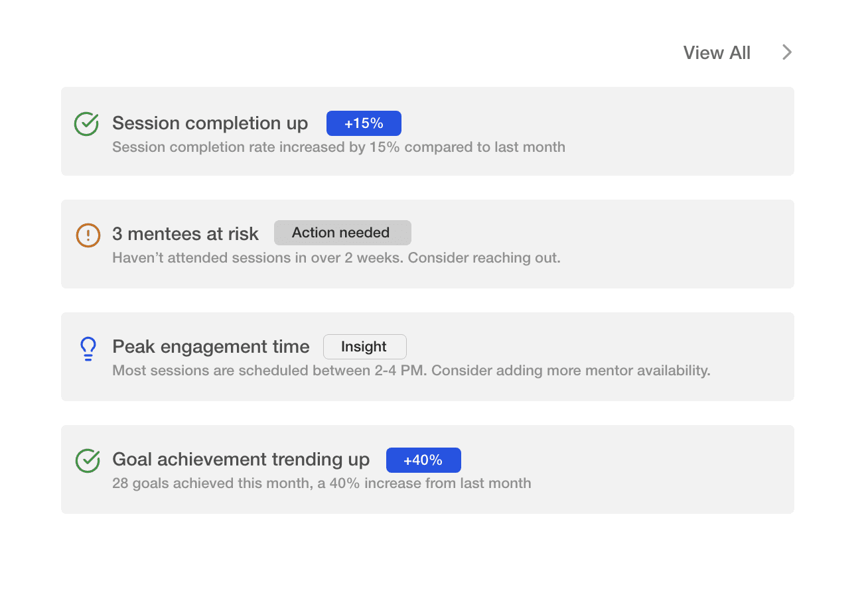Click the 2-4 PM sessions description text
Viewport: 866px width, 616px height.
pyautogui.click(x=411, y=371)
